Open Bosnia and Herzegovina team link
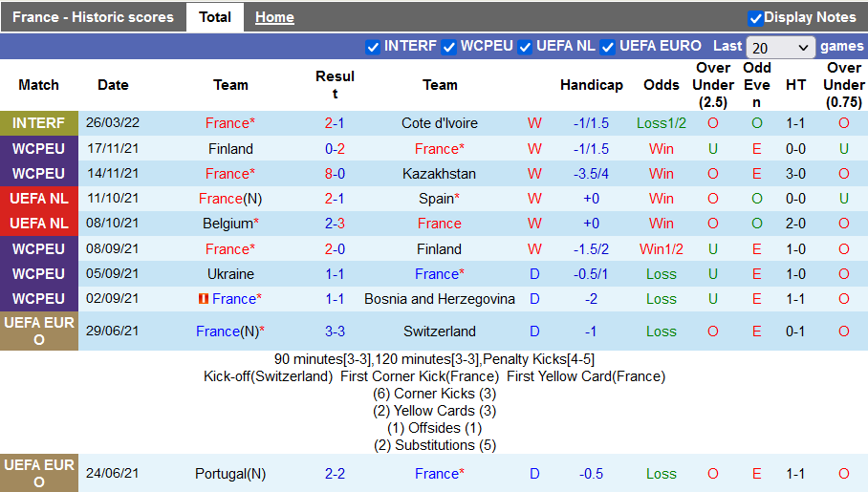The image size is (868, 492). (x=440, y=299)
